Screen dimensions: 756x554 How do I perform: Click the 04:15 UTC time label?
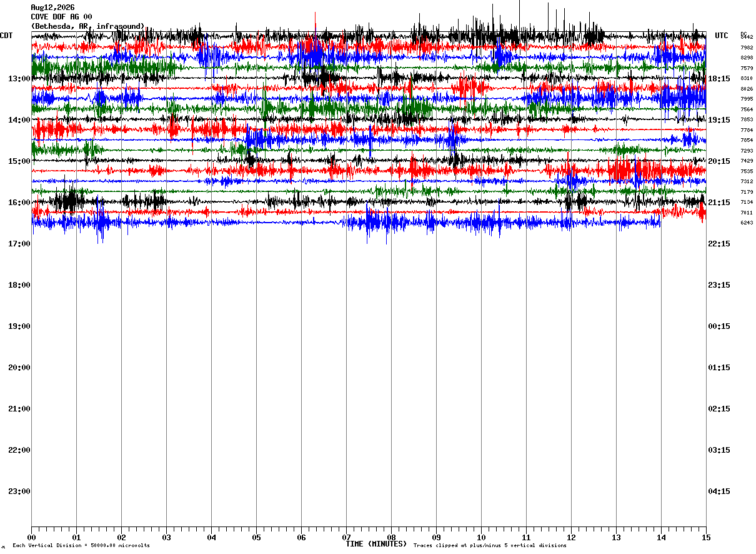719,491
